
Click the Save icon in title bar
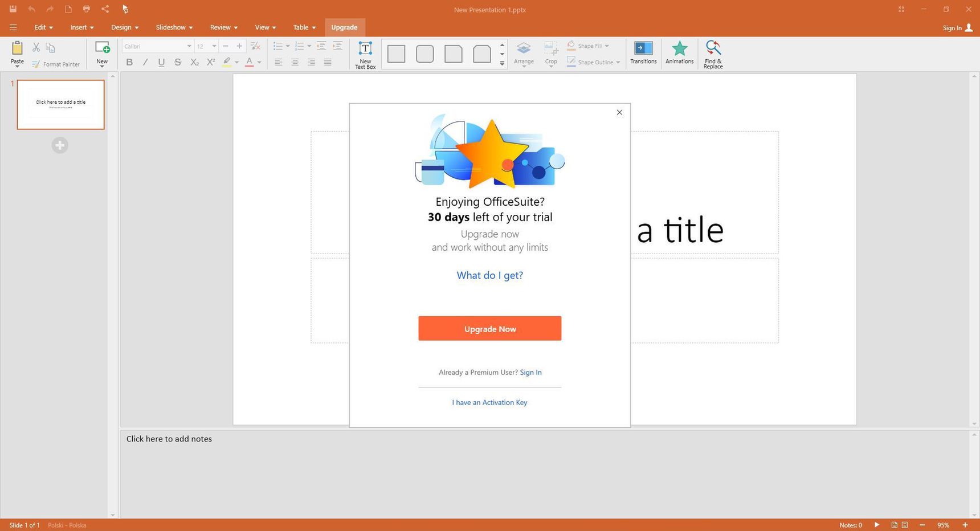pos(13,9)
